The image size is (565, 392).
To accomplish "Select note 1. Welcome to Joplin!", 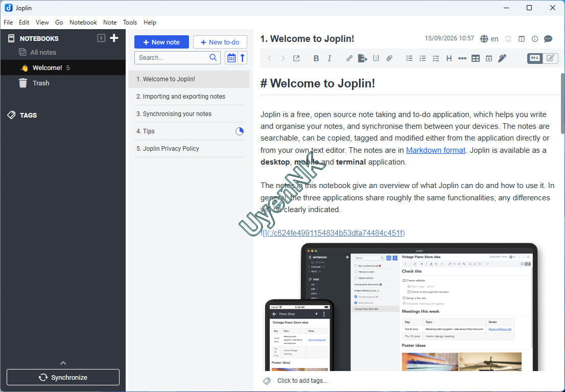I will pyautogui.click(x=189, y=79).
